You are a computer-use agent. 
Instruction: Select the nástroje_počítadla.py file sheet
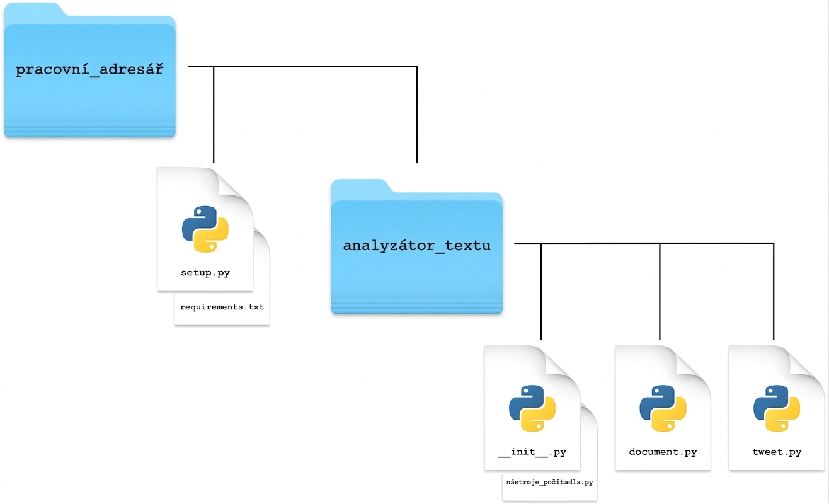pyautogui.click(x=549, y=483)
